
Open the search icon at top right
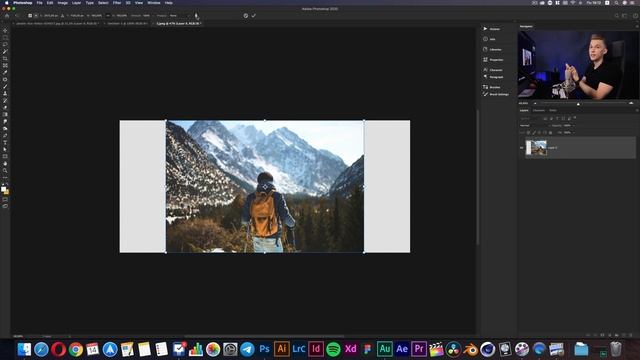[x=616, y=16]
